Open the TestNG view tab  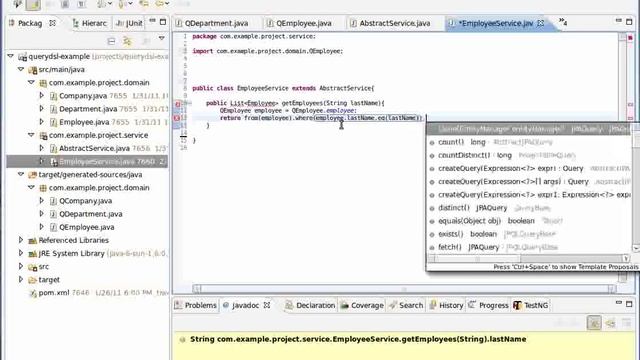(x=531, y=305)
